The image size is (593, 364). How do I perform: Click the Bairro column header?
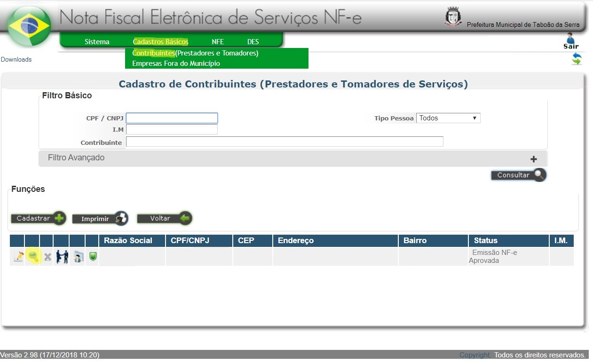coord(433,241)
